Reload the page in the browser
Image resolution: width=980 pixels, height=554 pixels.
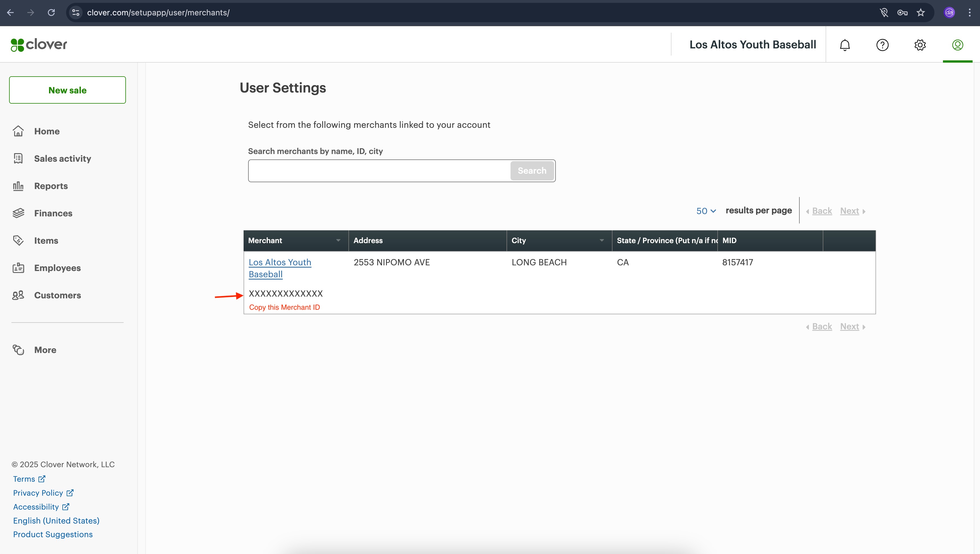click(x=51, y=13)
